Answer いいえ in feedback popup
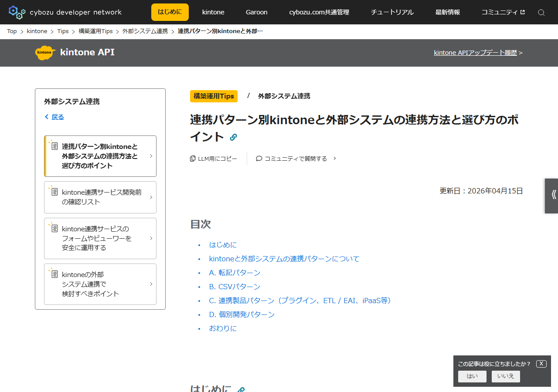The width and height of the screenshot is (558, 392). point(506,376)
